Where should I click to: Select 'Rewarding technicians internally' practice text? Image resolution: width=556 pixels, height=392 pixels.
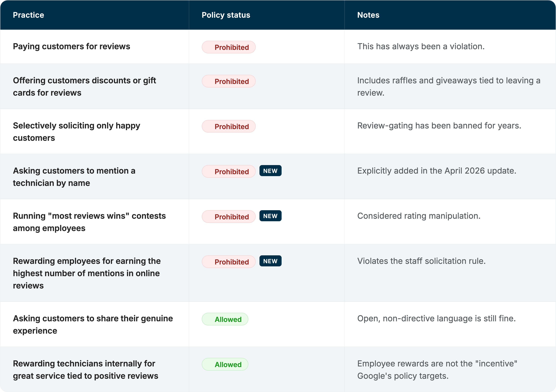click(x=85, y=370)
